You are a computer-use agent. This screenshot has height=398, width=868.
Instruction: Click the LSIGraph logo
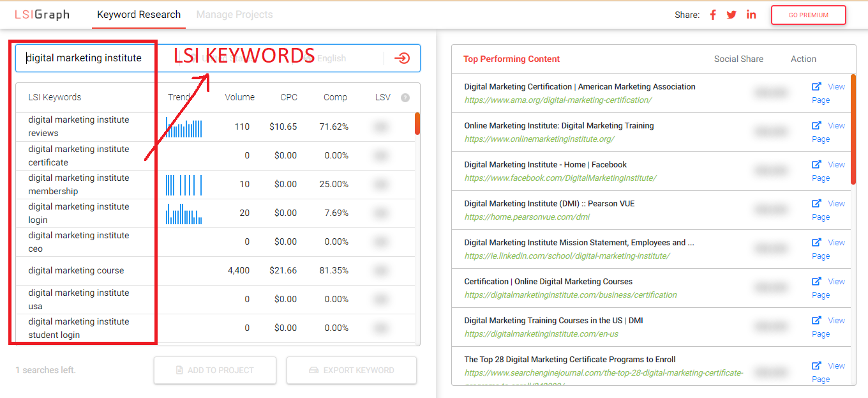(42, 14)
